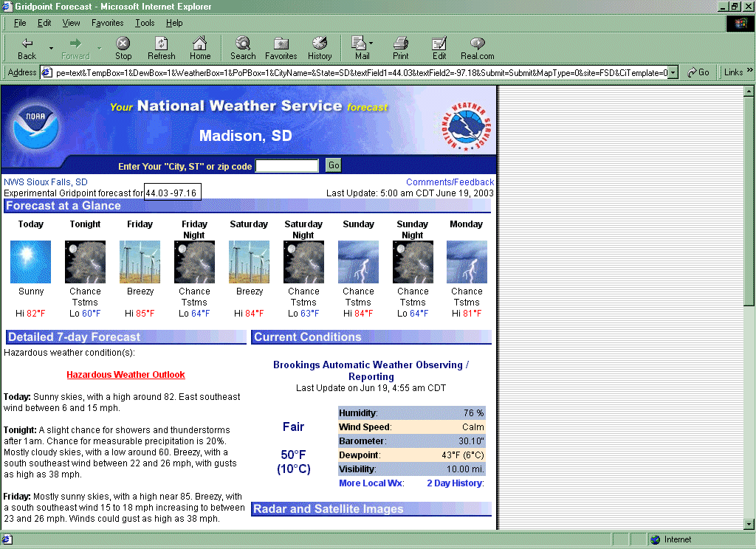Open the 2 Day History link
This screenshot has height=549, width=756.
point(455,483)
